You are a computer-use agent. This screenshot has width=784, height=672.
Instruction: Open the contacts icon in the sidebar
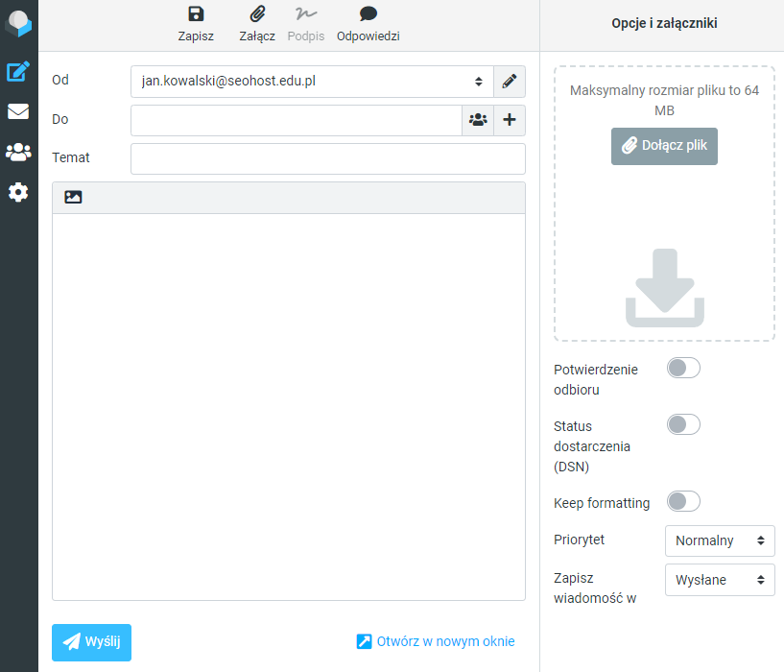[x=18, y=152]
